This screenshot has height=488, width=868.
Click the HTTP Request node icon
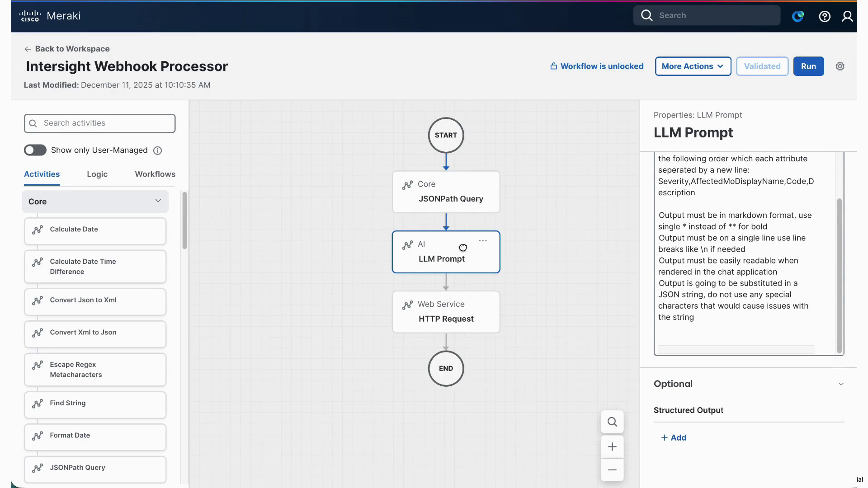(407, 305)
